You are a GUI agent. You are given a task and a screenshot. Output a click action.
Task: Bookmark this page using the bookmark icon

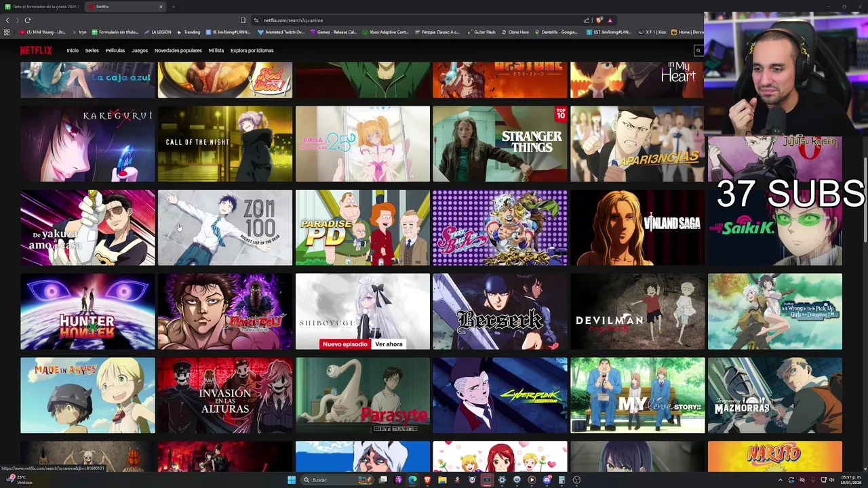pyautogui.click(x=243, y=20)
